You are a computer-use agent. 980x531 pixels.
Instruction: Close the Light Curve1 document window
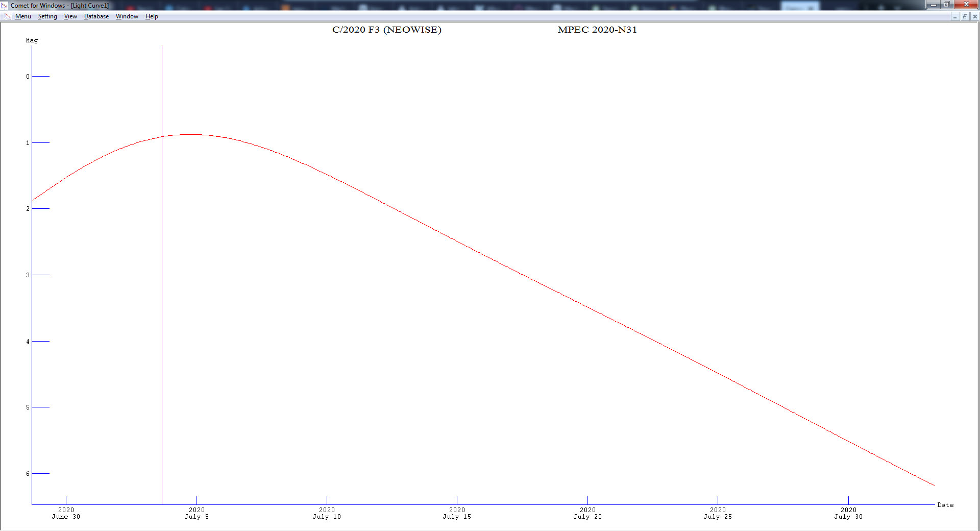[x=974, y=17]
